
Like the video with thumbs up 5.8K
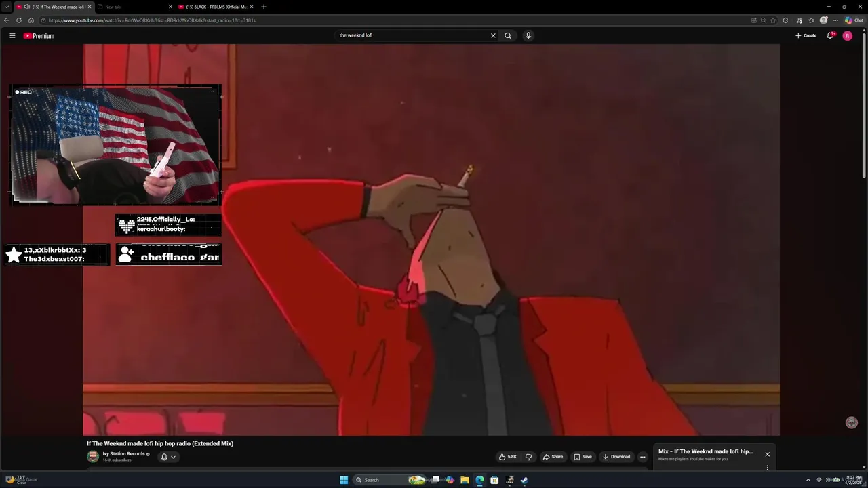[x=508, y=457]
